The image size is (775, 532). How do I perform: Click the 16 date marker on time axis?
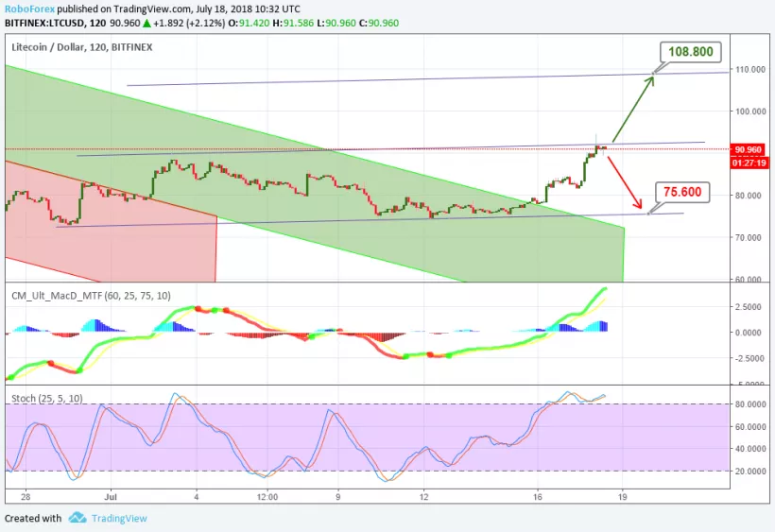[538, 495]
